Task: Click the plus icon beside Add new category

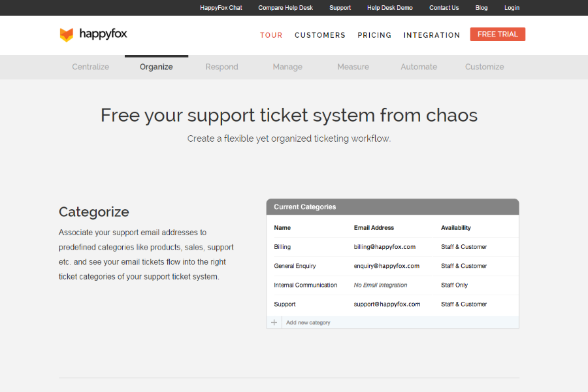Action: (x=274, y=323)
